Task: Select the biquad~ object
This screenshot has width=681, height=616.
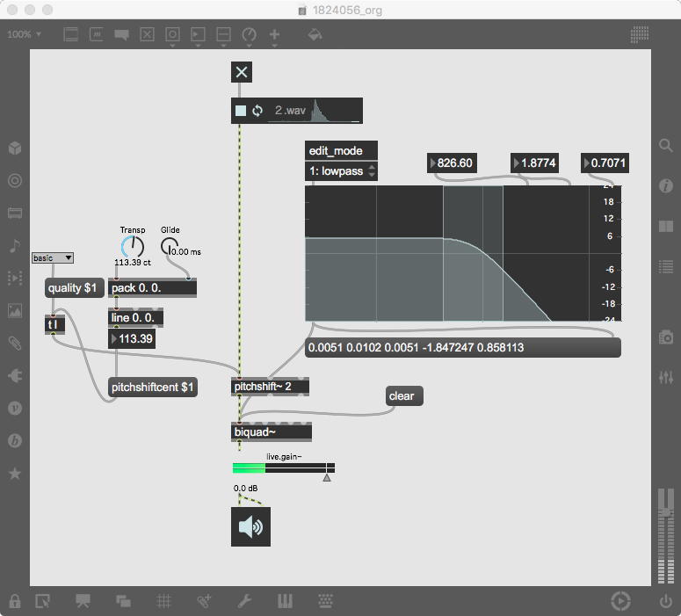Action: pyautogui.click(x=272, y=432)
